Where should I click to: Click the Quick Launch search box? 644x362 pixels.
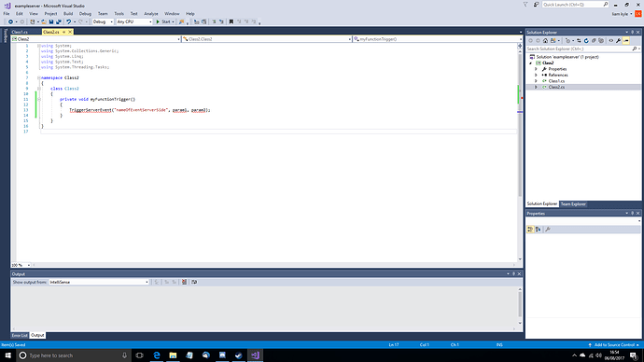pos(575,5)
